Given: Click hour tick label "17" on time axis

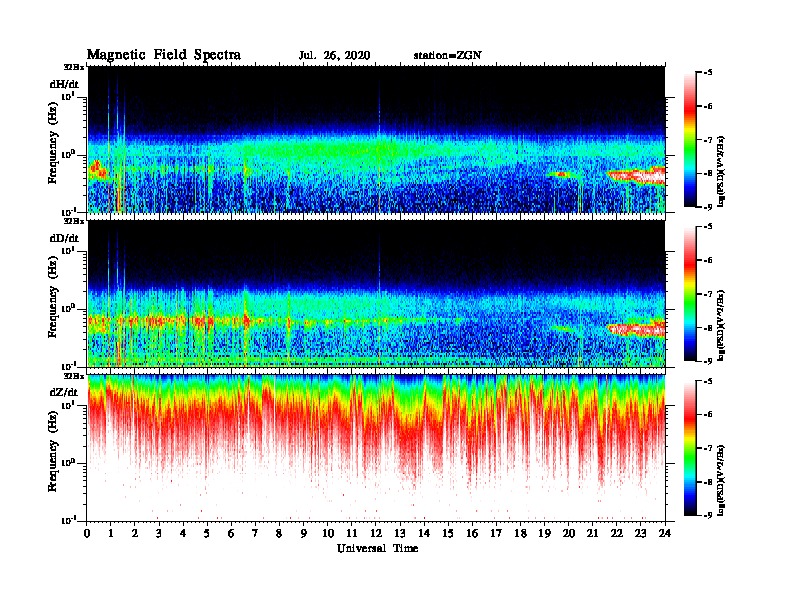Looking at the screenshot, I should (497, 534).
